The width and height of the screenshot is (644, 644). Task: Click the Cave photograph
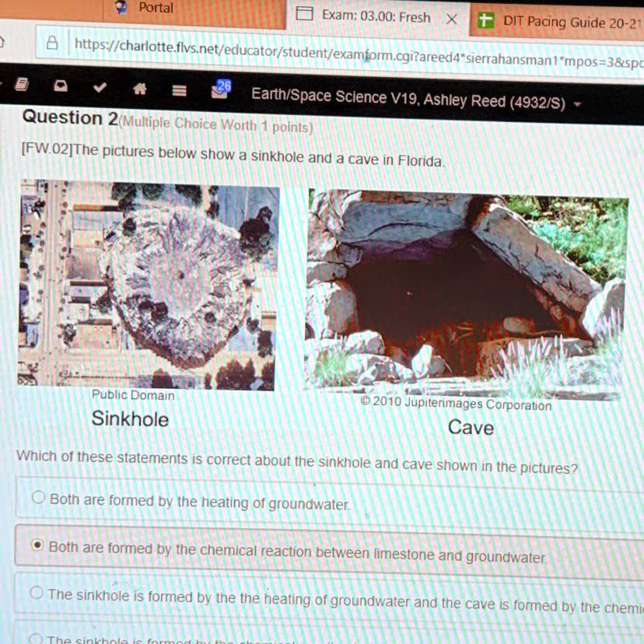pyautogui.click(x=465, y=292)
